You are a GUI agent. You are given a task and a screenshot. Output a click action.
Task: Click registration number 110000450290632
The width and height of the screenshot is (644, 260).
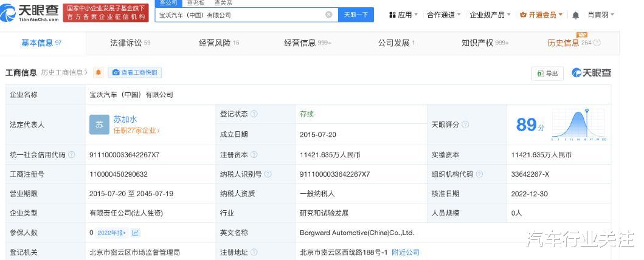[119, 174]
